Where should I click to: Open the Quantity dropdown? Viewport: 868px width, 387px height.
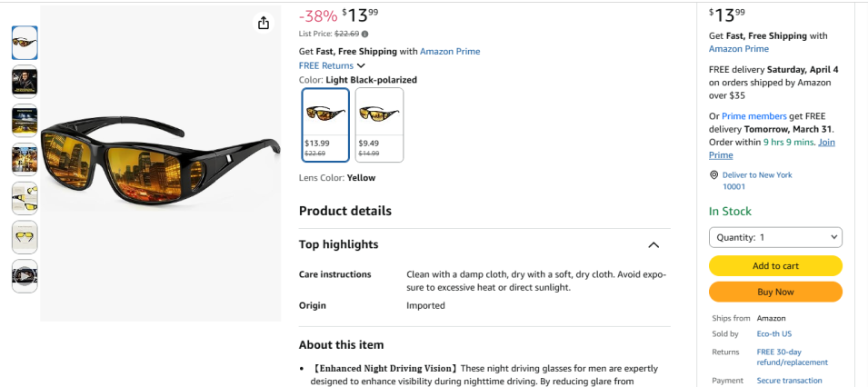coord(775,237)
